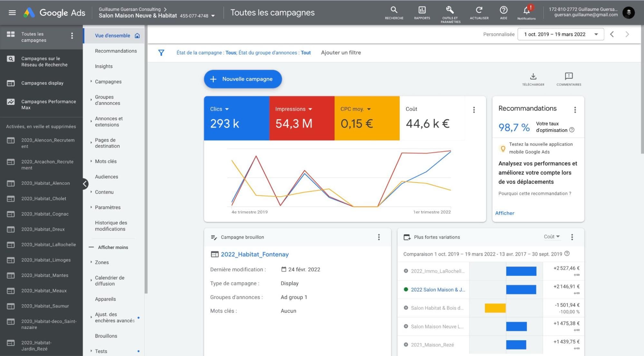The image size is (644, 356).
Task: Select the red Impressions metric tile
Action: (x=302, y=118)
